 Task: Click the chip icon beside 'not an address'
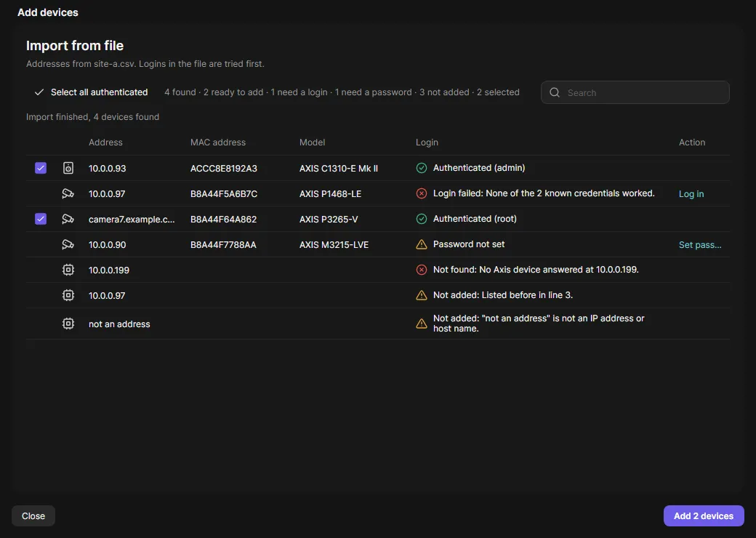coord(68,324)
